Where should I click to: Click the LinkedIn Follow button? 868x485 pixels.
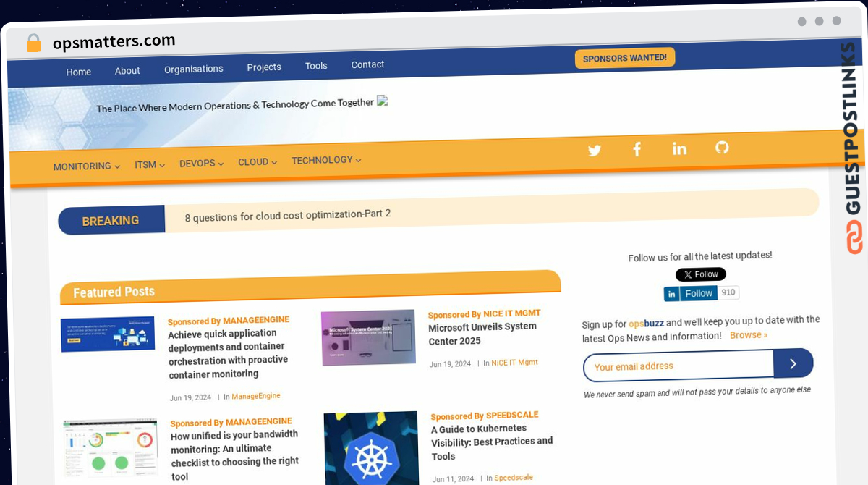(692, 293)
